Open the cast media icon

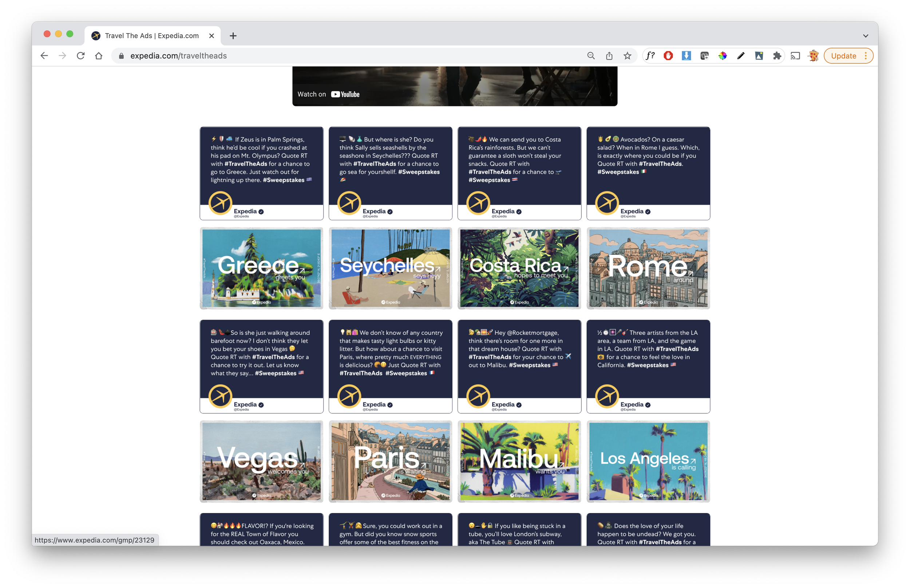[795, 56]
